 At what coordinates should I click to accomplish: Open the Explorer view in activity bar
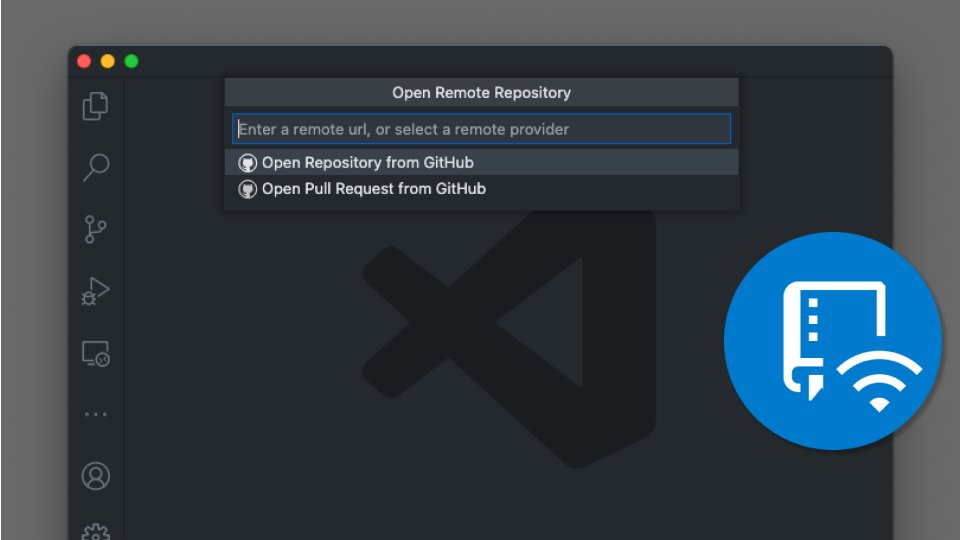96,106
